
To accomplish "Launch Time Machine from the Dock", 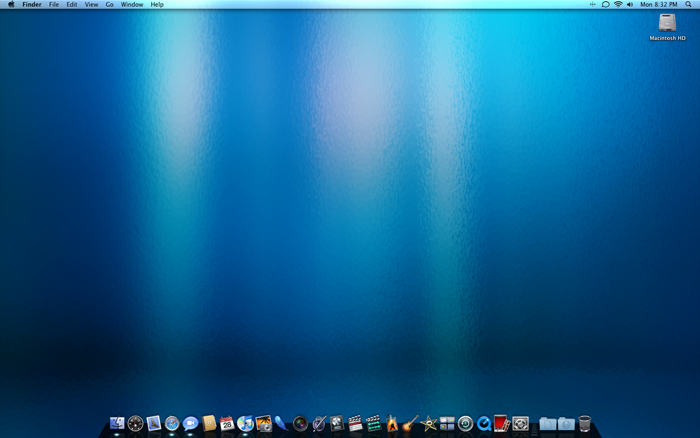I will coord(465,423).
